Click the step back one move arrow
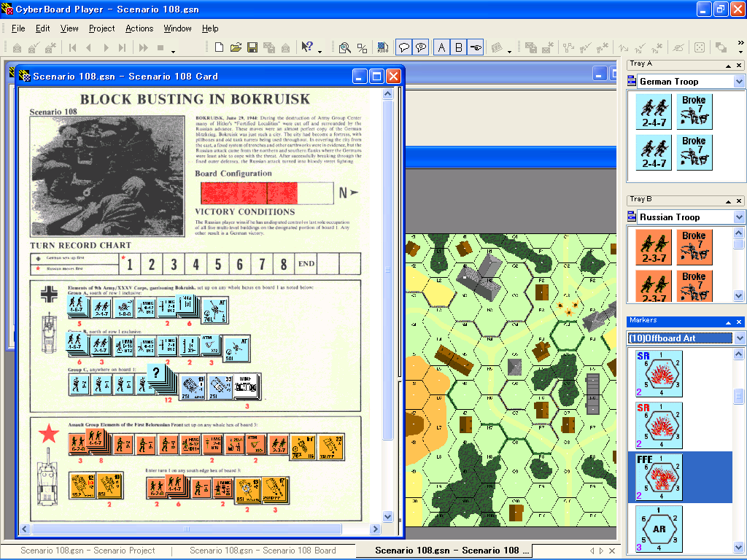 (x=89, y=47)
